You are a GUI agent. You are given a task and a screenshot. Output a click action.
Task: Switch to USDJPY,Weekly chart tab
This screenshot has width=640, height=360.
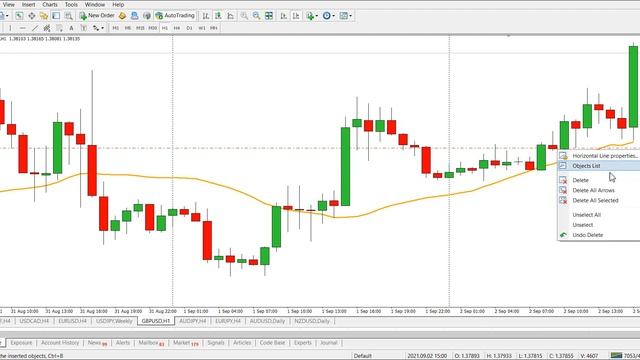(114, 321)
